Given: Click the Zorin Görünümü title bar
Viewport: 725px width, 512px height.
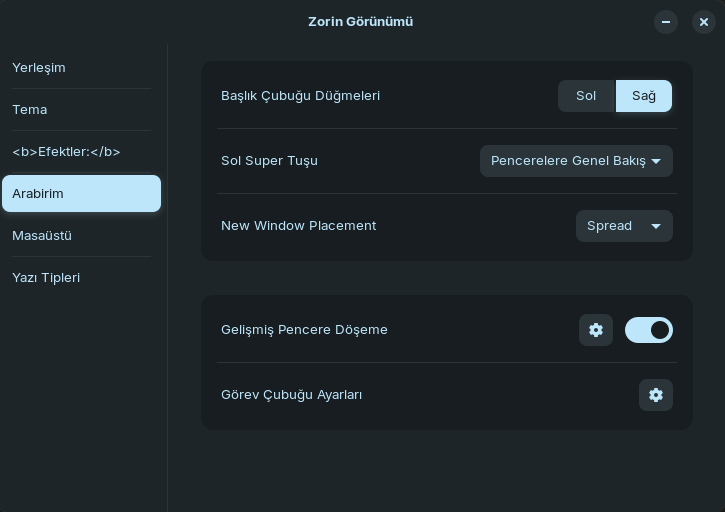Looking at the screenshot, I should pos(360,22).
